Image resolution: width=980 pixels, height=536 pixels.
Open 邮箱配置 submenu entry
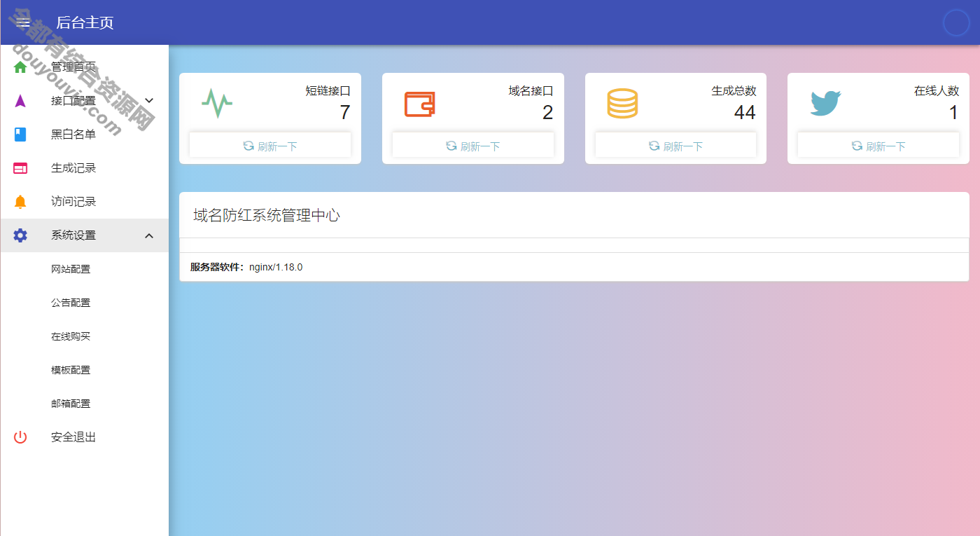[x=84, y=404]
